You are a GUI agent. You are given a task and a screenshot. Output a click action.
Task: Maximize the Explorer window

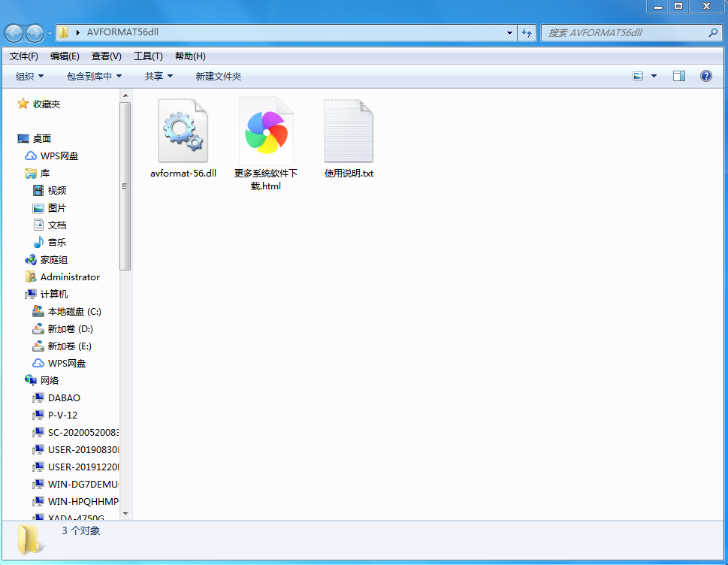pos(678,7)
